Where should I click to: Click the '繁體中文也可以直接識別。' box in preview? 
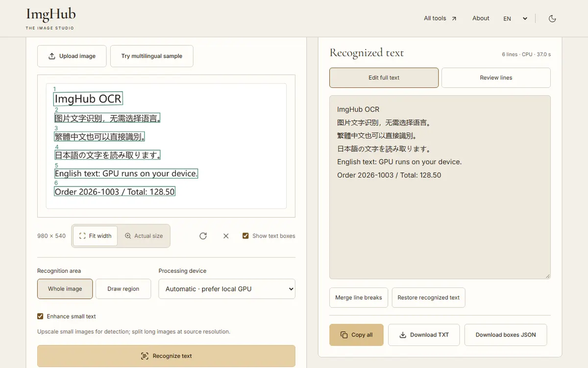pos(100,136)
